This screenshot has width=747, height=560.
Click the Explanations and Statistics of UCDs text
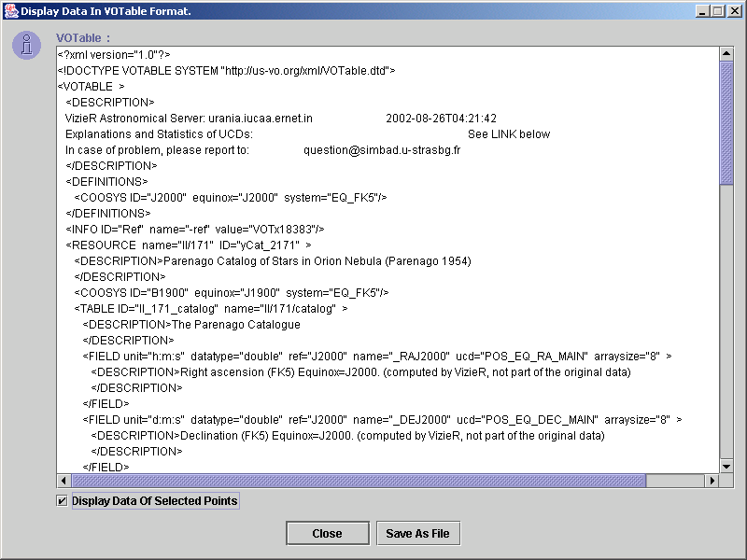click(x=159, y=134)
